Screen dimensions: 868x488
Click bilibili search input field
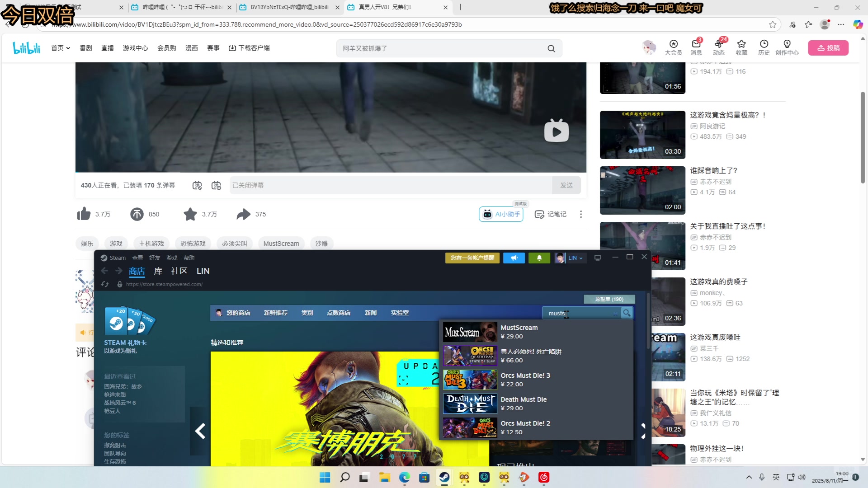tap(441, 48)
